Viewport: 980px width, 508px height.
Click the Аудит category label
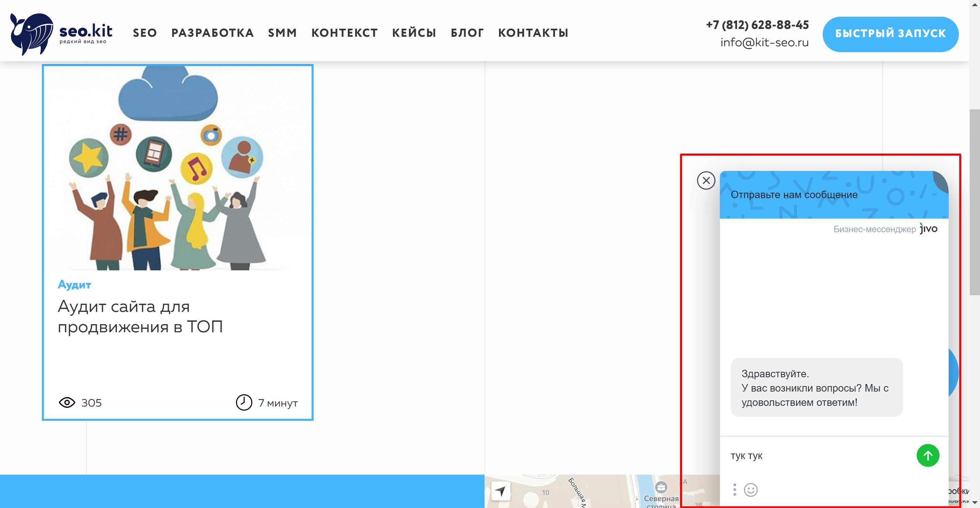[x=74, y=285]
